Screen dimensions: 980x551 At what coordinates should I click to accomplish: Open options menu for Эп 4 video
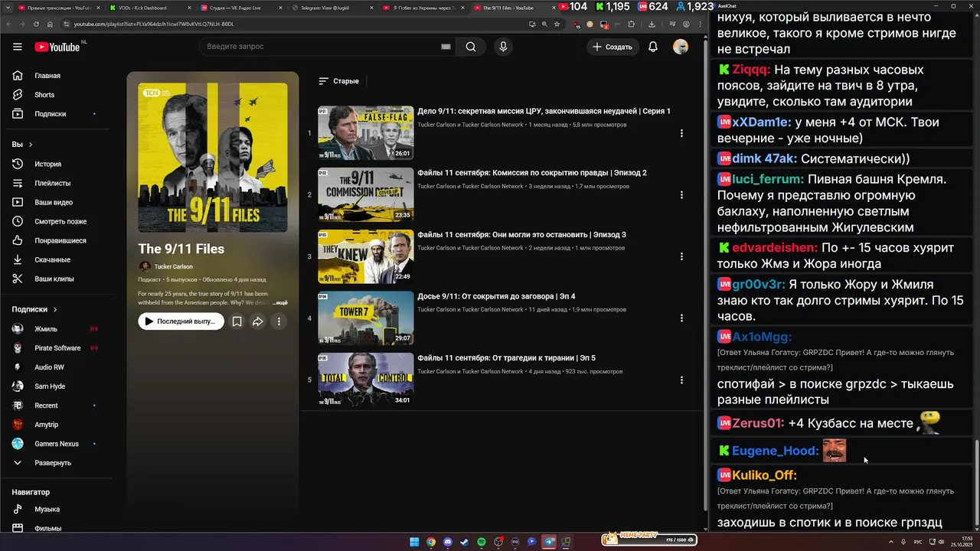pyautogui.click(x=681, y=318)
